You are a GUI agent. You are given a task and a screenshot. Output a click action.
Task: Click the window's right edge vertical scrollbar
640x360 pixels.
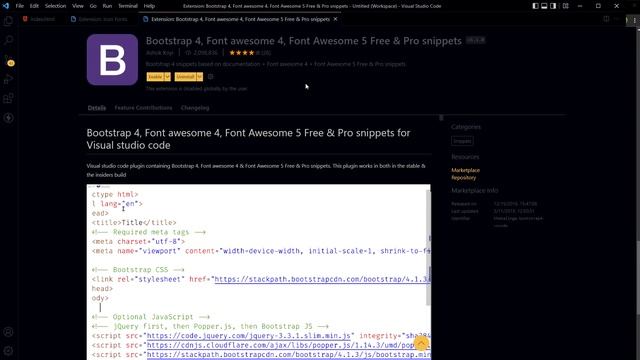pos(638,171)
